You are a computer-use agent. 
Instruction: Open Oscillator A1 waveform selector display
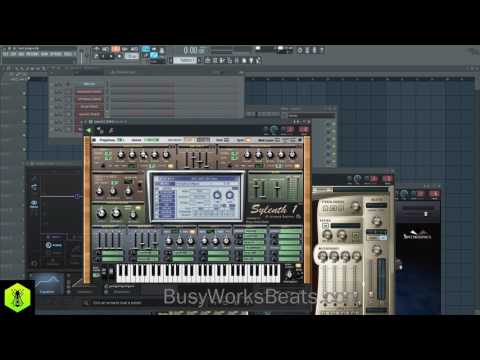point(132,166)
